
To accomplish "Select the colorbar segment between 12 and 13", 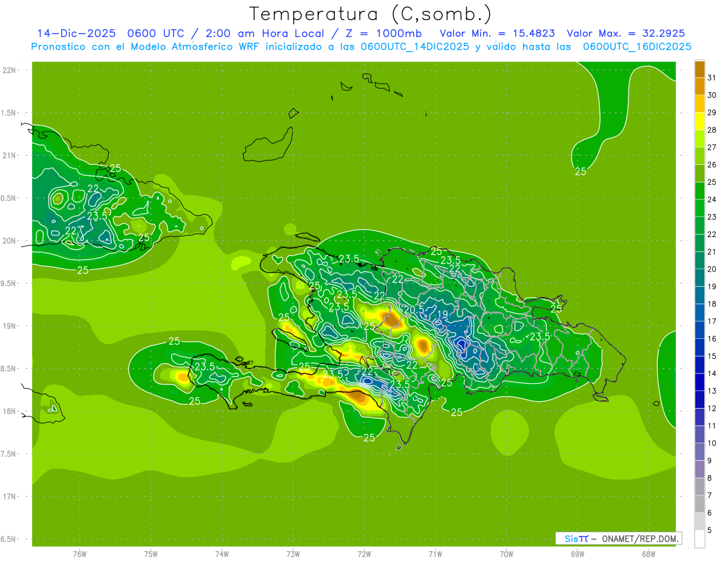I will click(x=699, y=400).
